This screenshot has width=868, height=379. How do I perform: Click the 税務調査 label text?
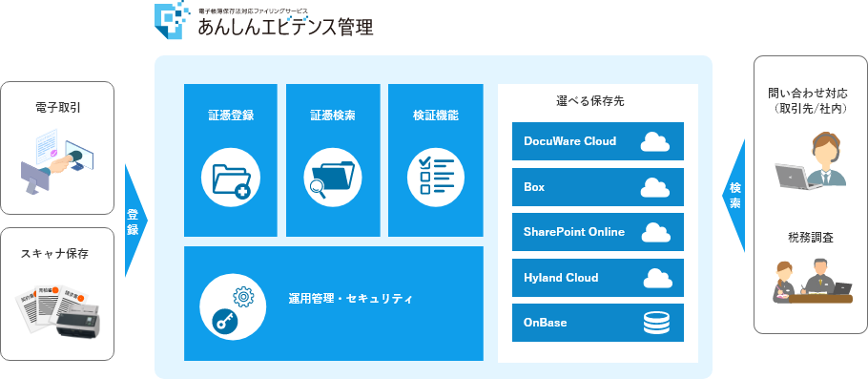click(811, 238)
